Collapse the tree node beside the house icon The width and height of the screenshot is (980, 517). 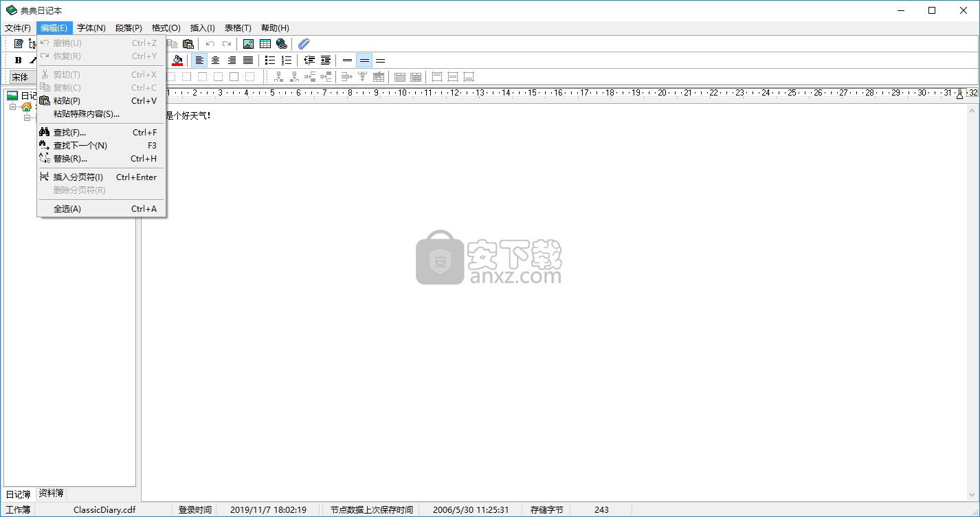tap(12, 107)
